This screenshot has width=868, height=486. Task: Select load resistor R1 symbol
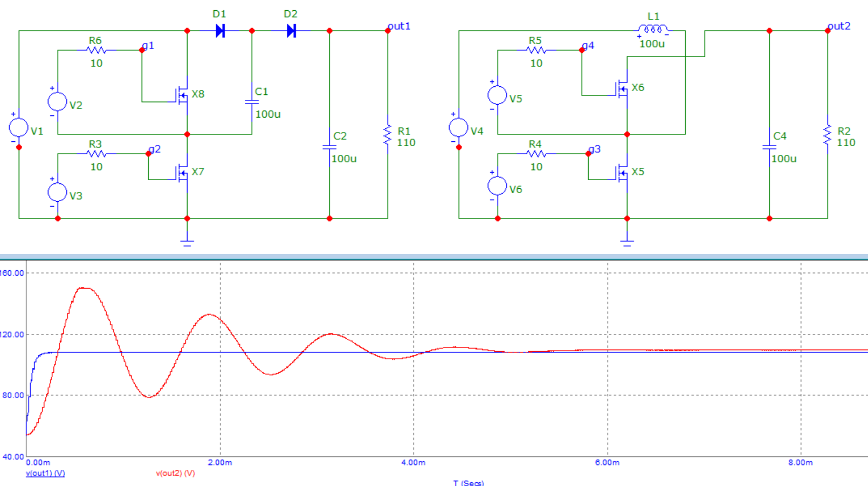pos(387,135)
